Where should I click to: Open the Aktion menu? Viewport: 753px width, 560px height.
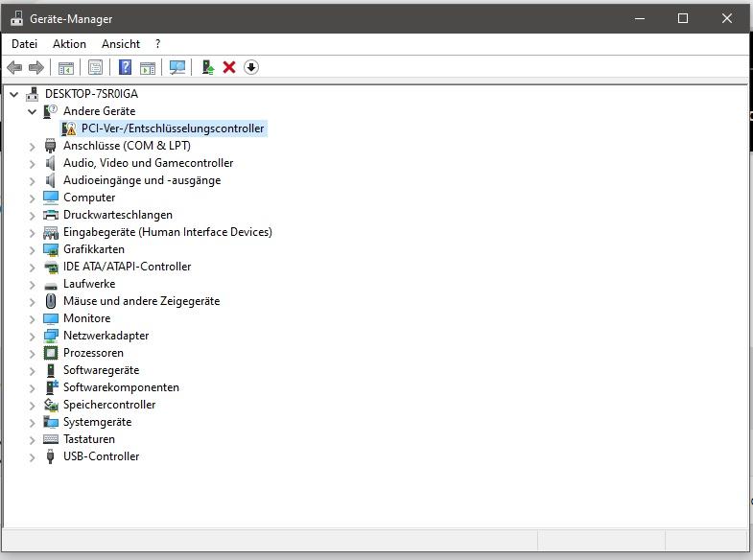[70, 44]
